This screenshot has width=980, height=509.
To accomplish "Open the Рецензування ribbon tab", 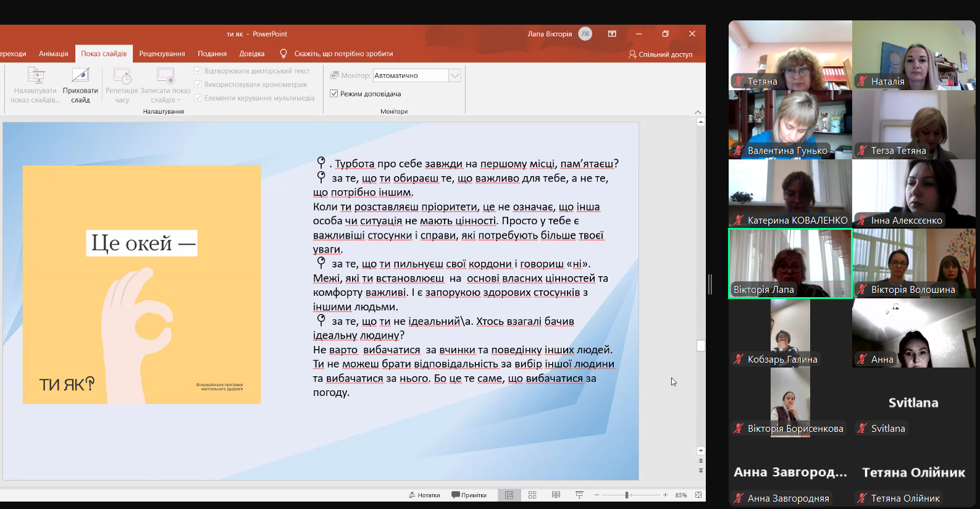I will pyautogui.click(x=162, y=54).
